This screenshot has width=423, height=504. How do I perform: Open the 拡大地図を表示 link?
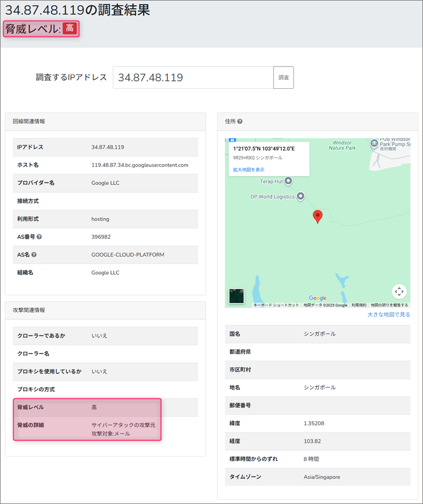pos(249,170)
